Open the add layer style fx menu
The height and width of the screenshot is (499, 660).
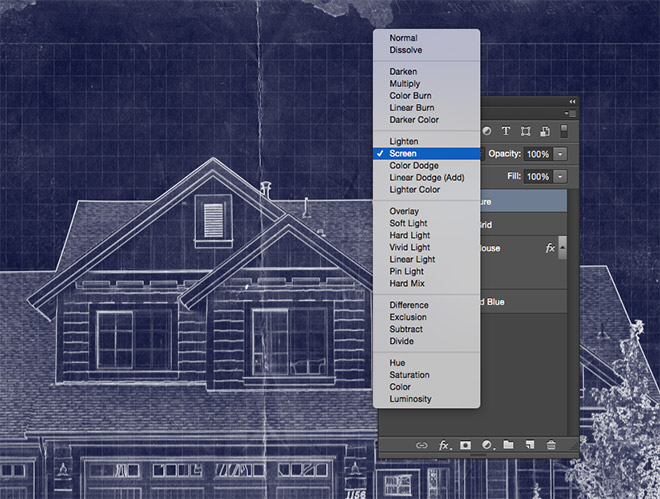[444, 443]
